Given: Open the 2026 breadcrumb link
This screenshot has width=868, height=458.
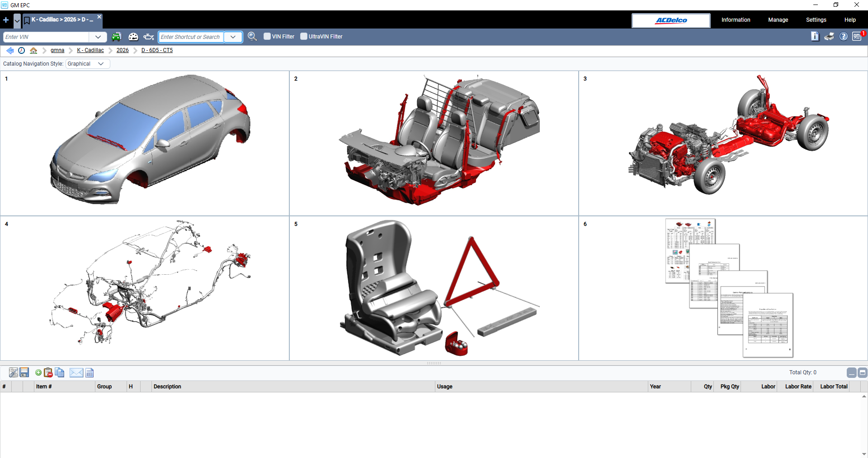Looking at the screenshot, I should coord(123,50).
